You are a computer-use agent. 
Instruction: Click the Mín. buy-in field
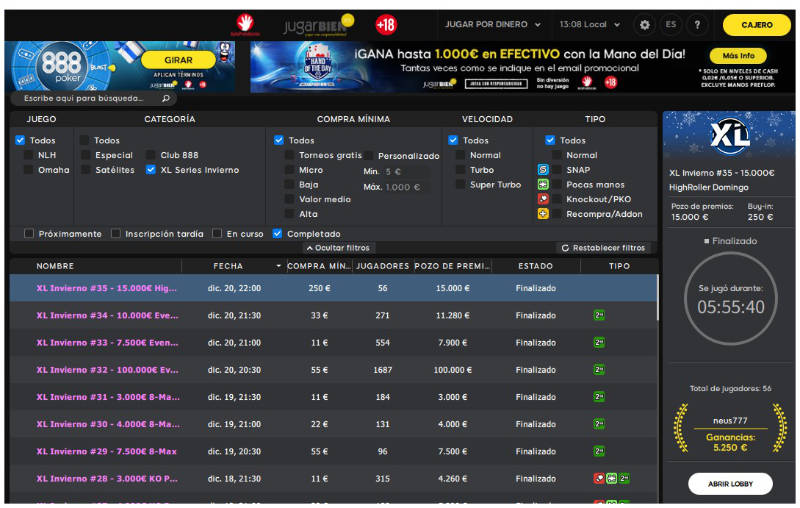click(x=405, y=171)
